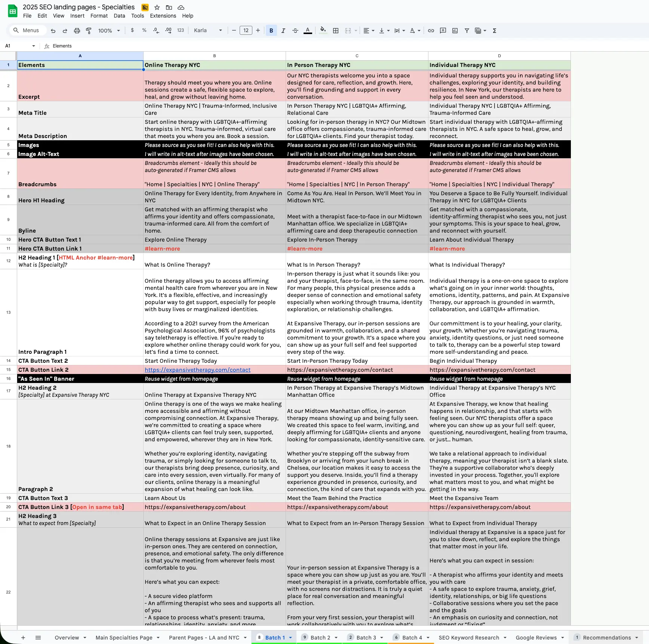
Task: Click the add new sheet button
Action: click(23, 638)
